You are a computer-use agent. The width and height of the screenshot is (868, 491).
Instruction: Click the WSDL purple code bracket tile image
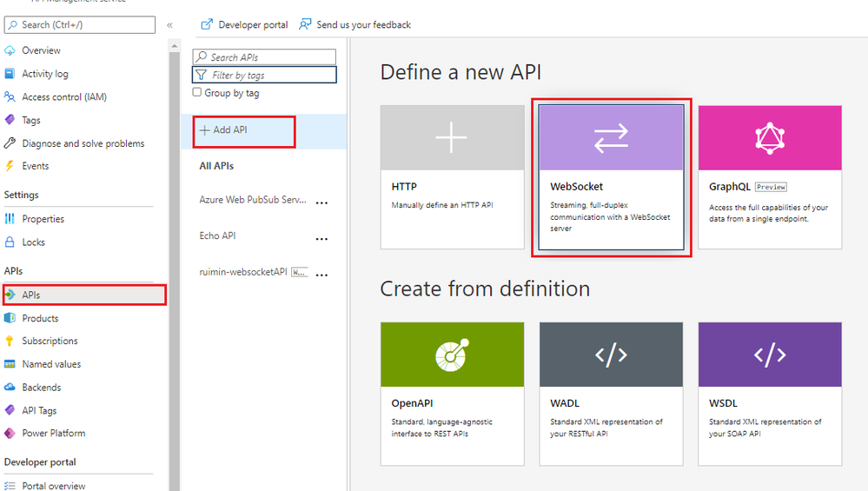pyautogui.click(x=770, y=355)
